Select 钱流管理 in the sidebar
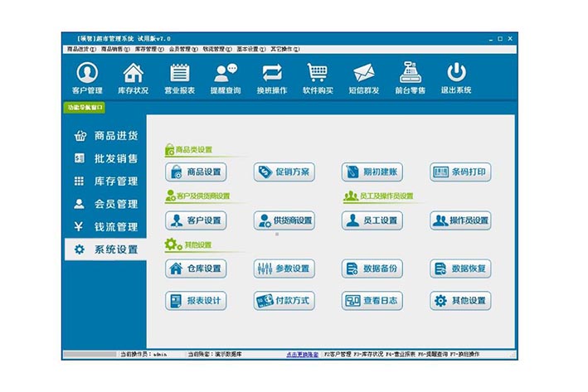The width and height of the screenshot is (588, 392). coord(105,227)
